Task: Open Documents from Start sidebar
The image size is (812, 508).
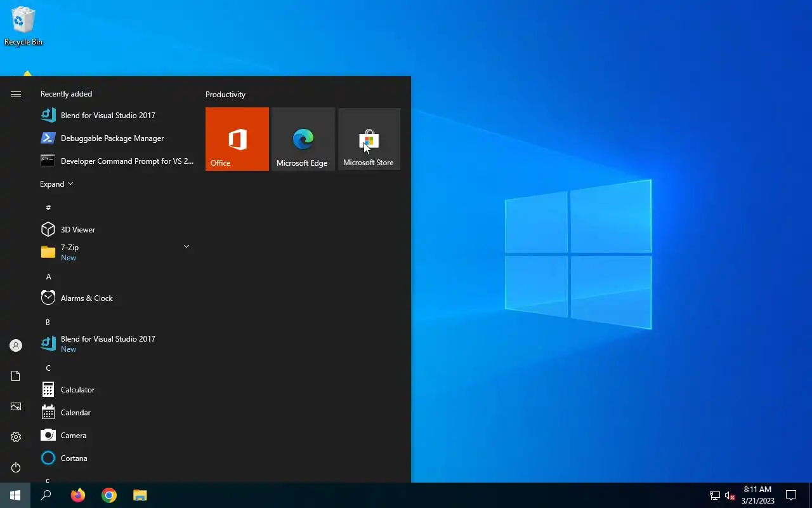Action: [x=16, y=376]
